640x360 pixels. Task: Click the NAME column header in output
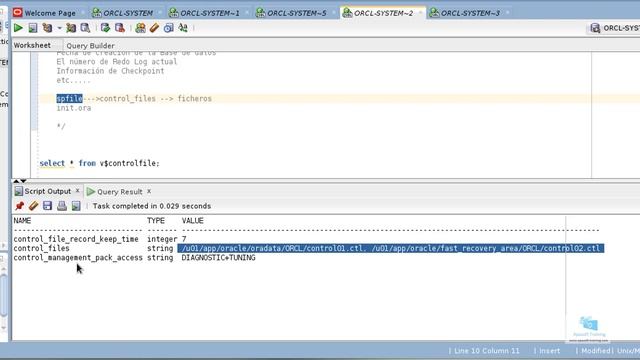tap(22, 220)
